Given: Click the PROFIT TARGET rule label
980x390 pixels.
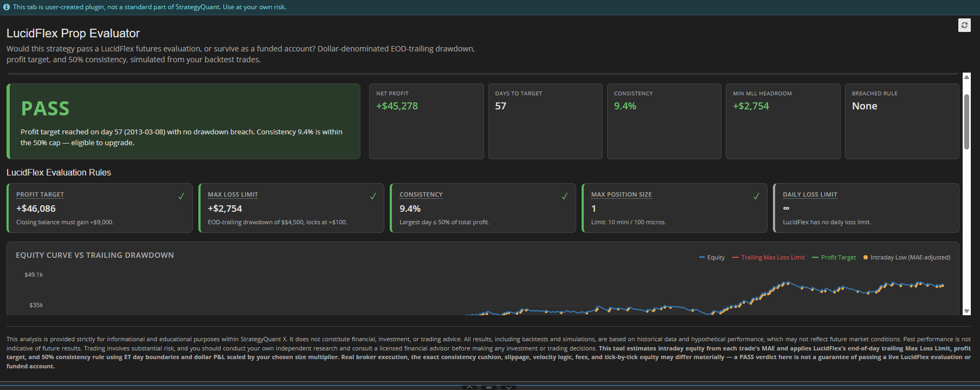Looking at the screenshot, I should (x=40, y=194).
